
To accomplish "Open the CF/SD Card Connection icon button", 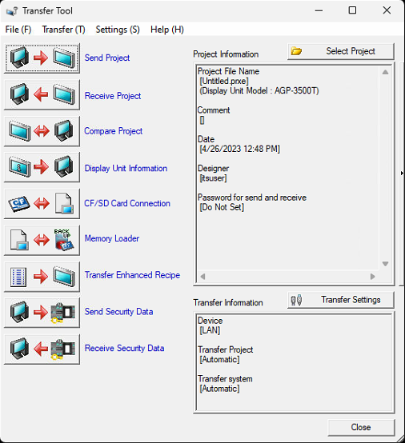I will 42,204.
